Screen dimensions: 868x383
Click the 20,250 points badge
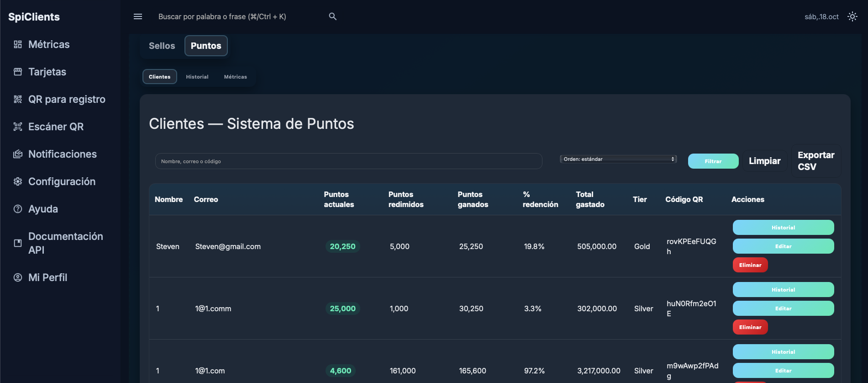(x=342, y=246)
